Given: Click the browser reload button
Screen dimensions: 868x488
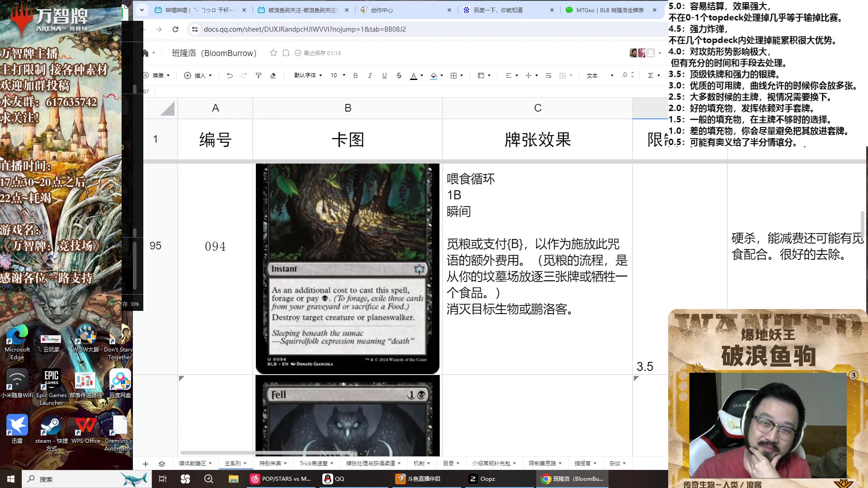Looking at the screenshot, I should [x=175, y=29].
